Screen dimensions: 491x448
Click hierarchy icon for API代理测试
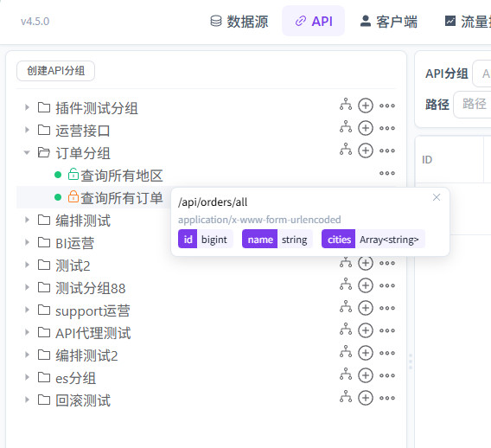point(346,330)
